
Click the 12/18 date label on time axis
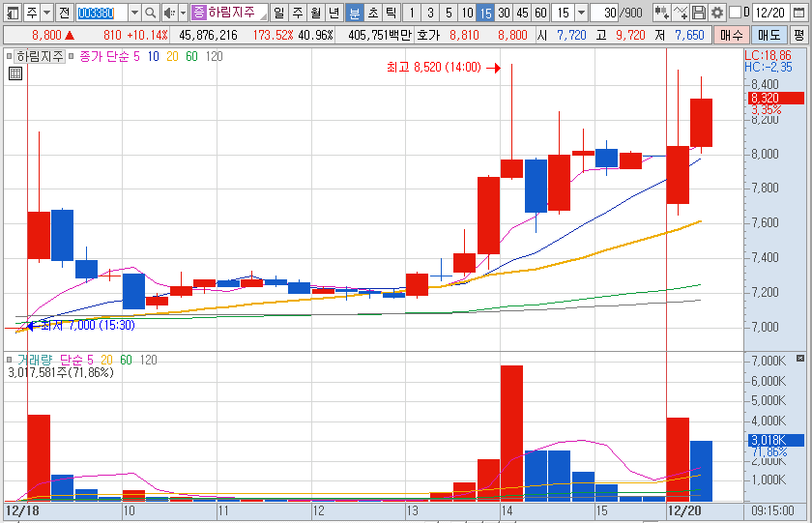coord(22,510)
